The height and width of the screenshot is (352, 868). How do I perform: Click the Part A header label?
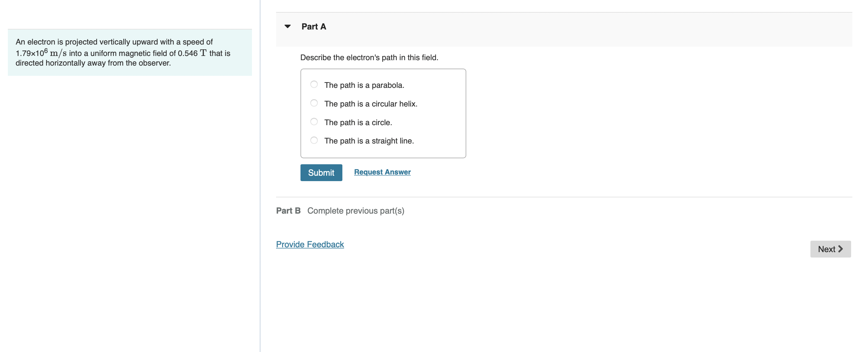click(314, 26)
